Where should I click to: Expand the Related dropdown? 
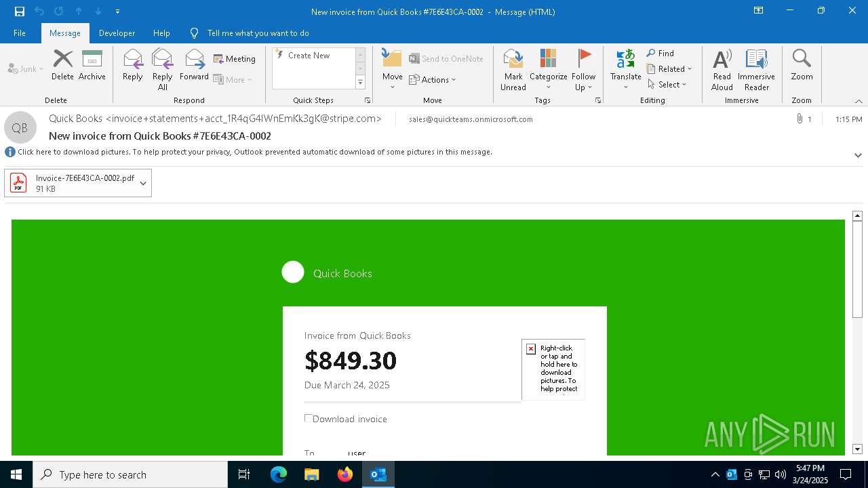coord(669,68)
